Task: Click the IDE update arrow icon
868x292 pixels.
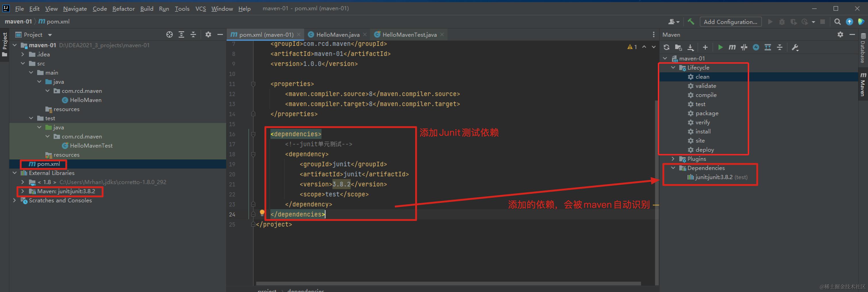Action: coord(849,22)
